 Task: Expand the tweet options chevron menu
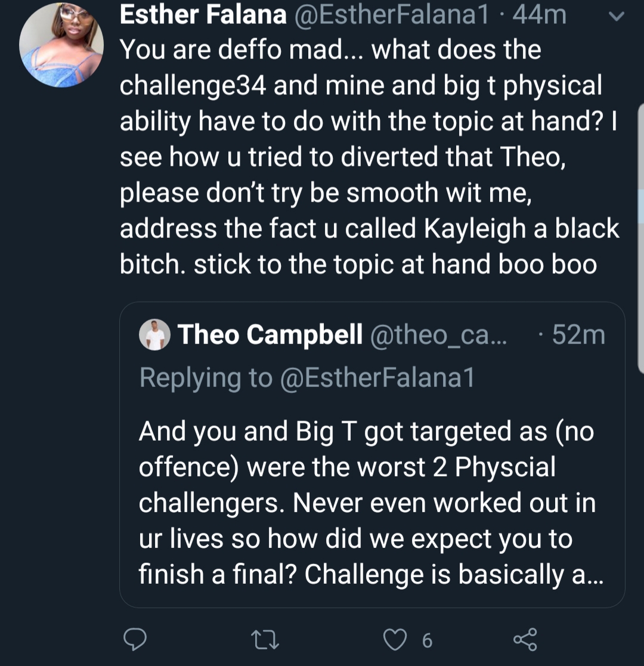pos(616,16)
